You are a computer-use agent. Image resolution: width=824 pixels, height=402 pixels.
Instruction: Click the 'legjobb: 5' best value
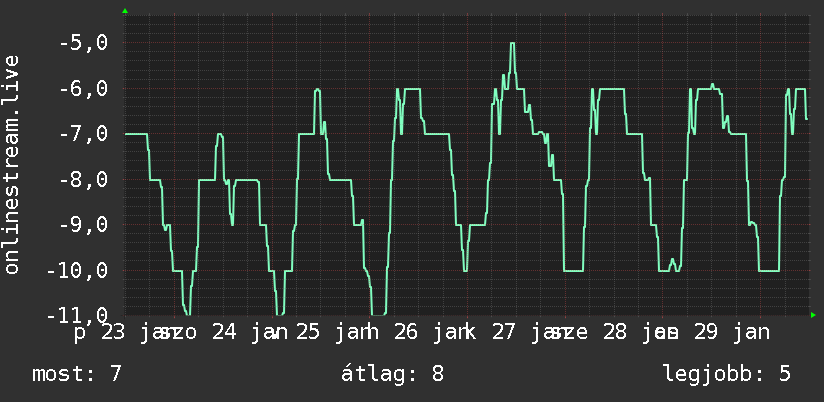pyautogui.click(x=727, y=375)
